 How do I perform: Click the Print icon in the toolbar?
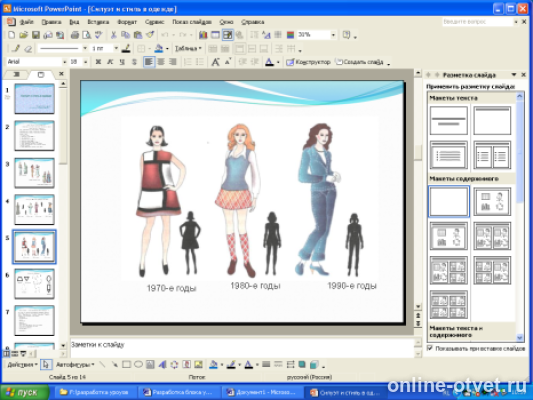[x=75, y=35]
